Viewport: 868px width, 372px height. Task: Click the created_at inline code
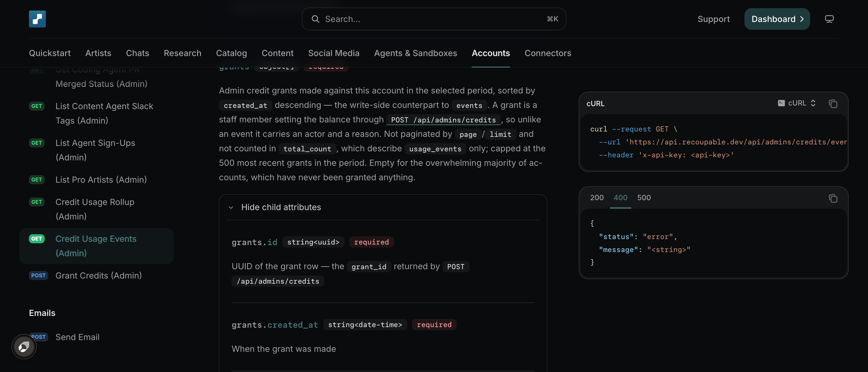(x=245, y=105)
